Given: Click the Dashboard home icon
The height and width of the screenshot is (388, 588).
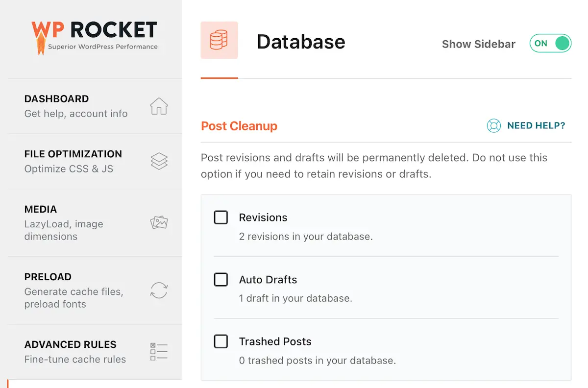Looking at the screenshot, I should pos(159,106).
